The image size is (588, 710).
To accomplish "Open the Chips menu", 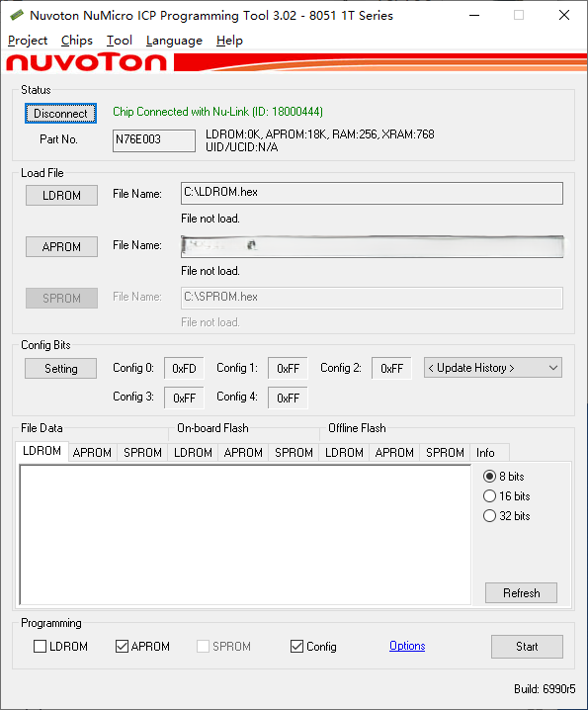I will [77, 41].
